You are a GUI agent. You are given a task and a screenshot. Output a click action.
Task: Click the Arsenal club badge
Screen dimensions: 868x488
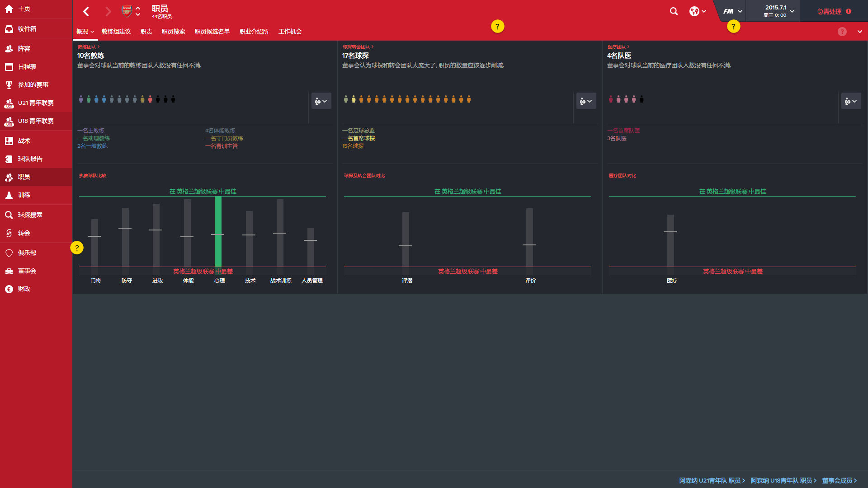point(127,11)
